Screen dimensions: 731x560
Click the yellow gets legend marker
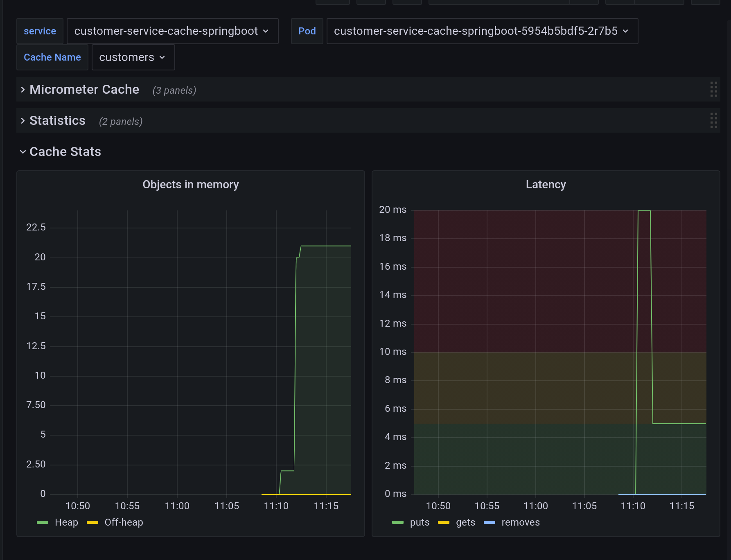443,522
